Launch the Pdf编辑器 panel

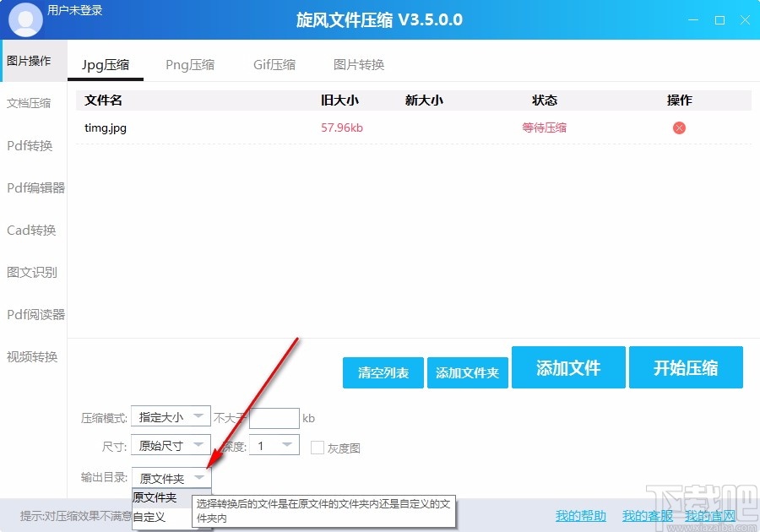click(x=33, y=187)
